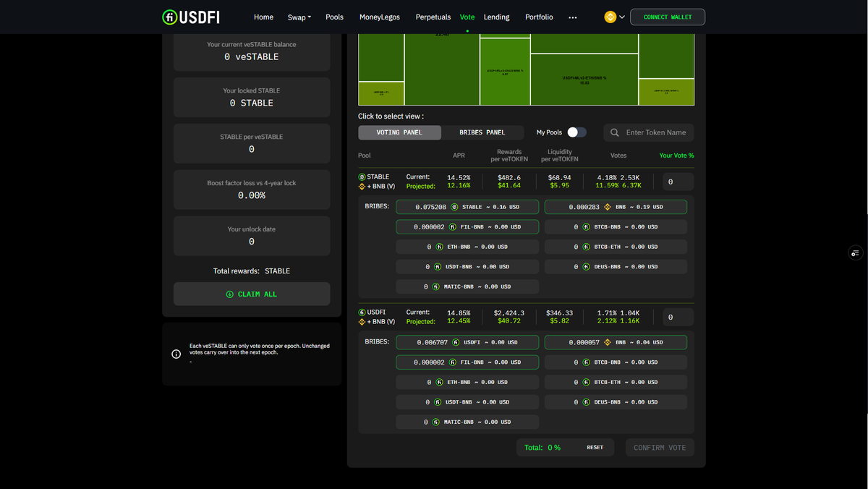Click the Confirm Vote button
Viewport: 868px width, 489px height.
660,447
